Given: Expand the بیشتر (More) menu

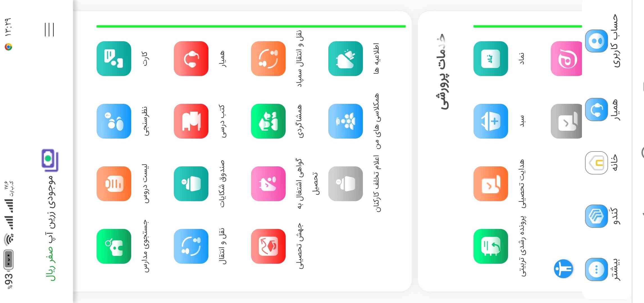Looking at the screenshot, I should (x=595, y=269).
